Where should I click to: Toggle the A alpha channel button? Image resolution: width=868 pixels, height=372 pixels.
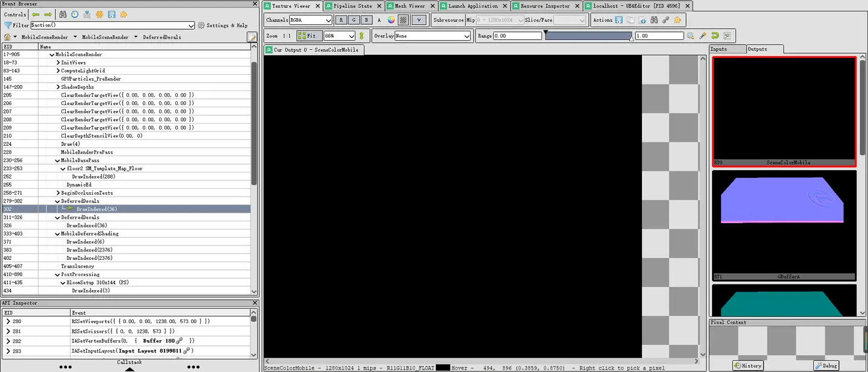379,20
